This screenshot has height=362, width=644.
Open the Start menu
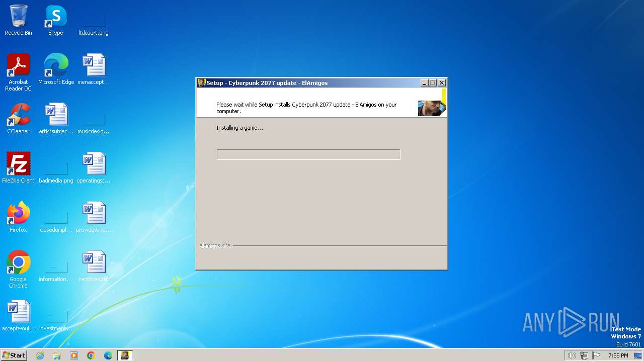pyautogui.click(x=14, y=355)
